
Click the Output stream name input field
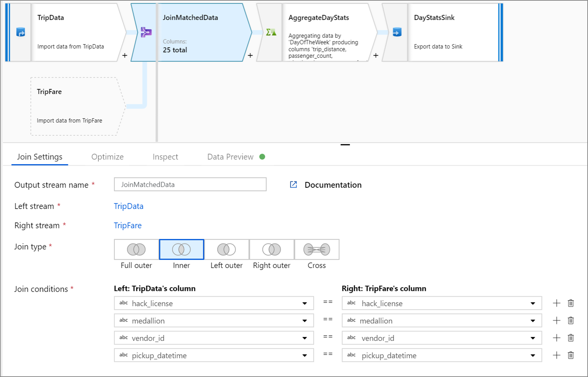click(190, 184)
